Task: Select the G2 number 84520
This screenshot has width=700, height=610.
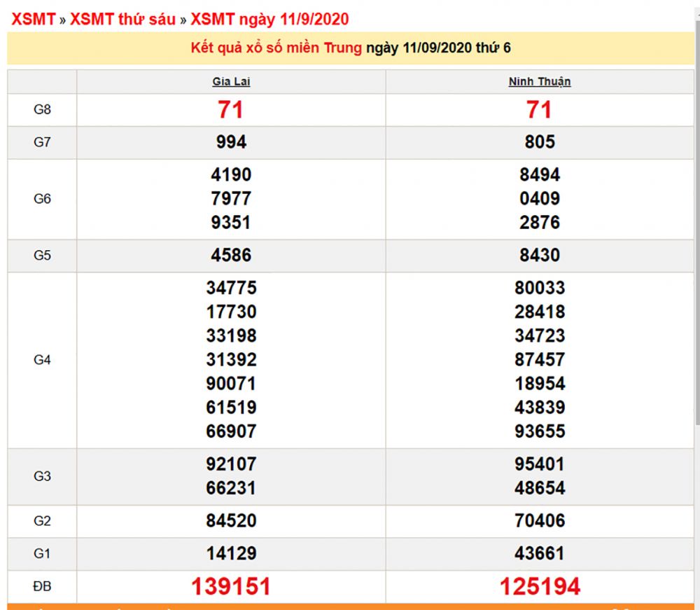Action: click(231, 521)
